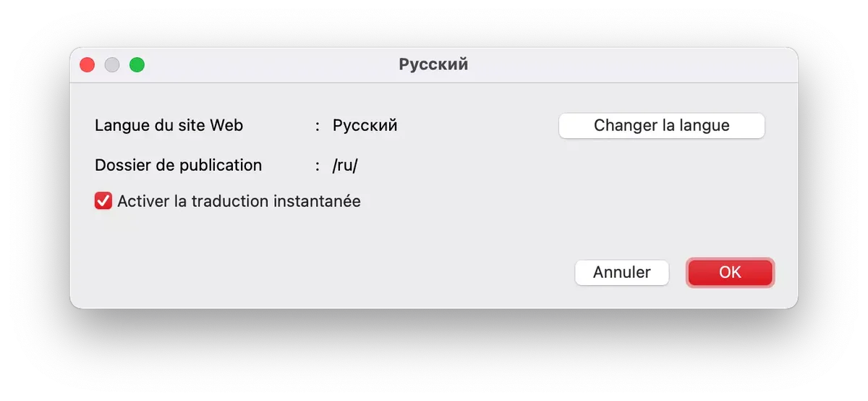Select the Русский language value text

tap(365, 125)
